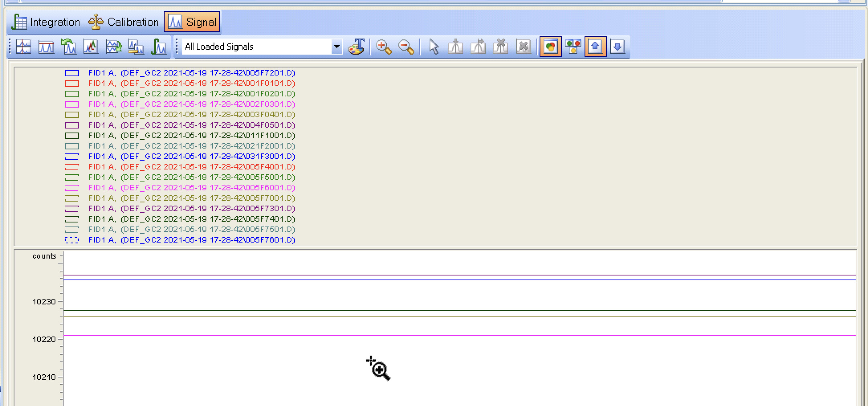The image size is (868, 406).
Task: Click the peak icon with right arrow
Action: (x=478, y=47)
